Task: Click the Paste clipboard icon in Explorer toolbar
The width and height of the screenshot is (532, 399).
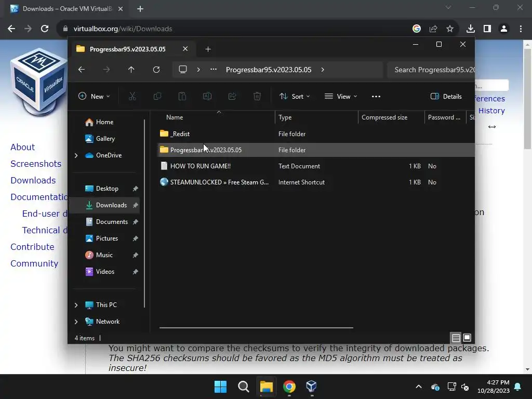Action: 182,96
